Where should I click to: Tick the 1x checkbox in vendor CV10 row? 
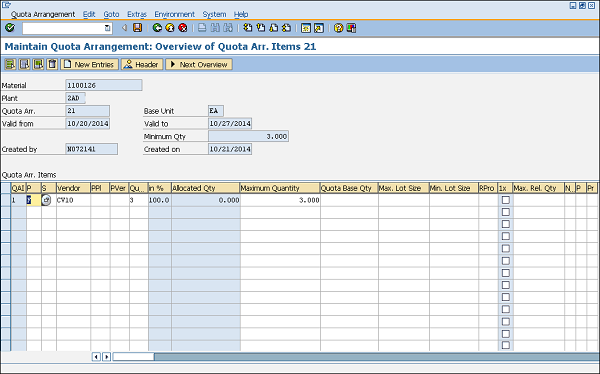click(x=505, y=200)
